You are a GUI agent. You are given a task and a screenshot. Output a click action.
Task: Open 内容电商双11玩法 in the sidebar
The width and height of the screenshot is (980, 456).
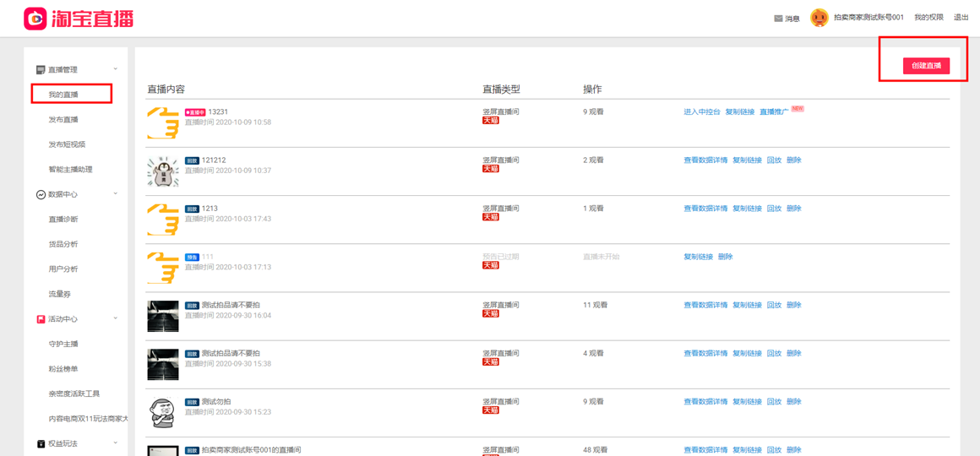pos(88,419)
